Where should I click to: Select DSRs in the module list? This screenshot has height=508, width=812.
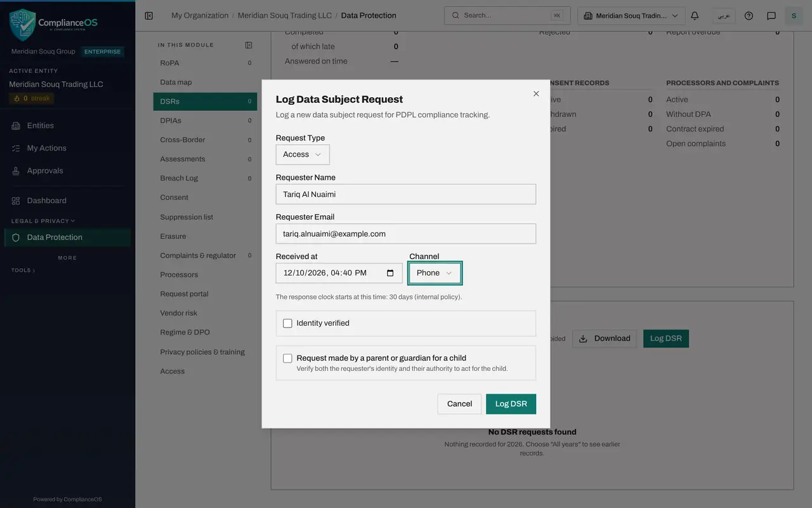[x=205, y=102]
